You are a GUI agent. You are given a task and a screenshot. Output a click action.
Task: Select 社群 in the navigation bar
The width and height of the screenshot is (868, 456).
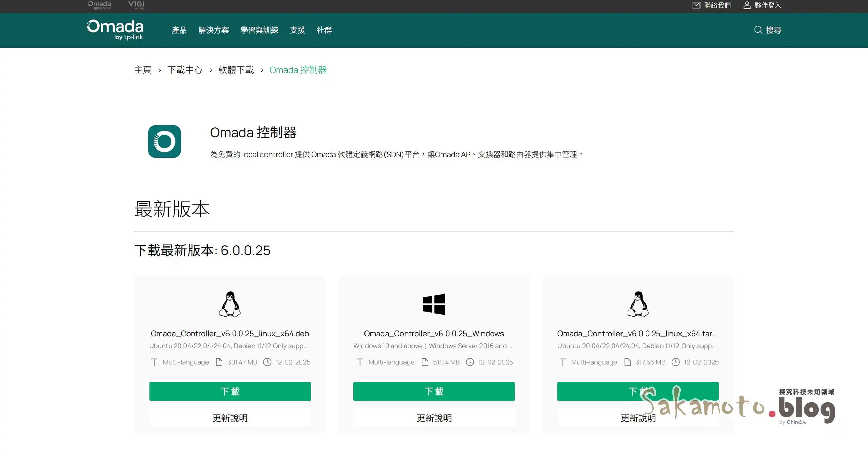324,30
